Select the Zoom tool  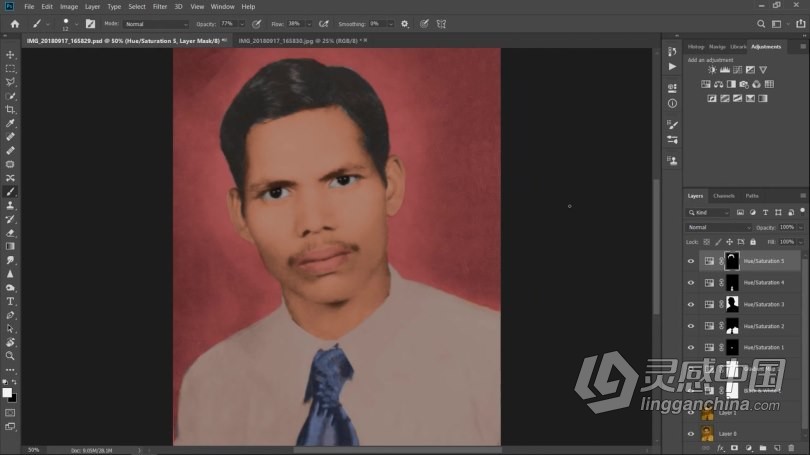10,356
